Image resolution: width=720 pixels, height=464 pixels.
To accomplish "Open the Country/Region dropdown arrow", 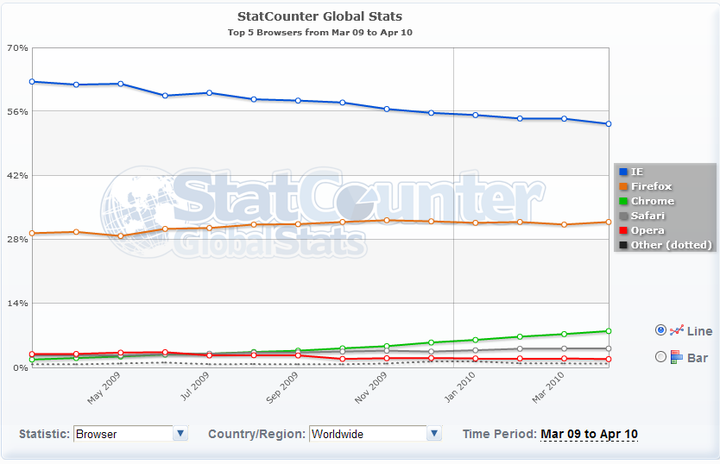I will (434, 434).
